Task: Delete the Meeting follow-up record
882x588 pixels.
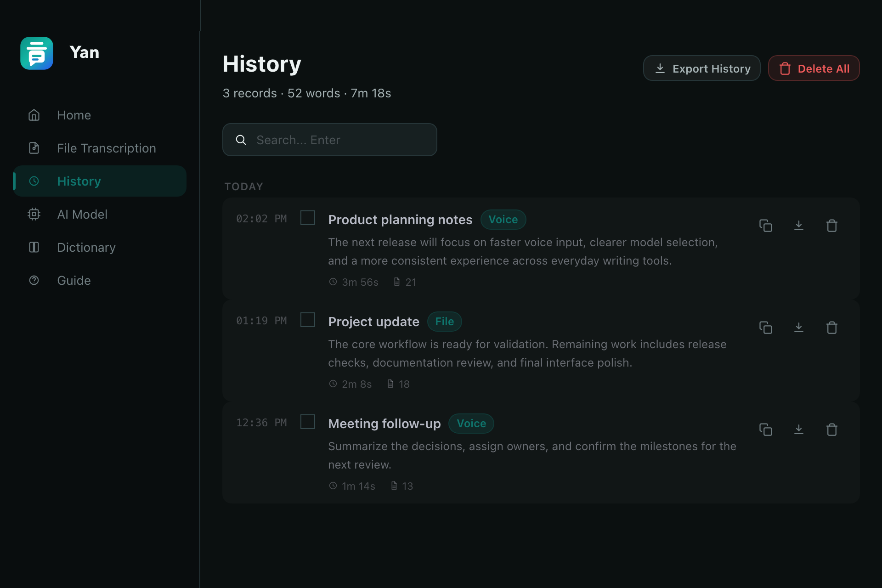Action: point(832,430)
